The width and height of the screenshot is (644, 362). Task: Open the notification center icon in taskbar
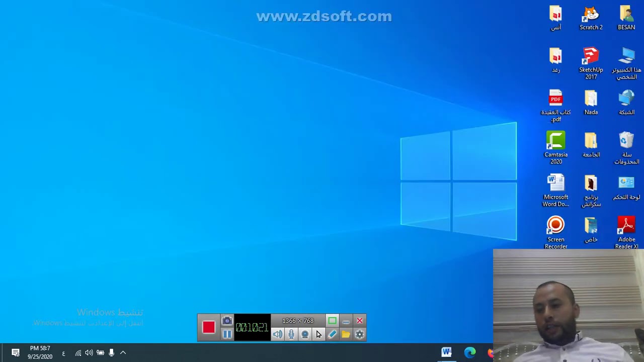point(15,352)
